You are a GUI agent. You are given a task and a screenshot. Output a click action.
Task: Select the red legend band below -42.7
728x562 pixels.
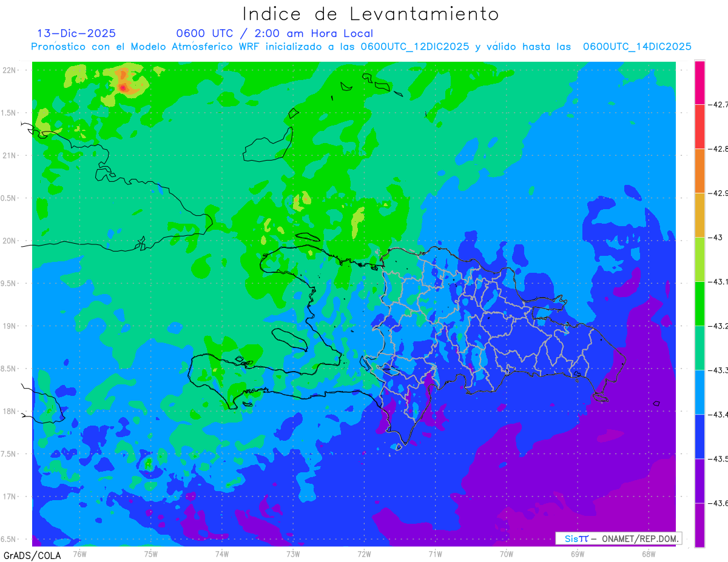pos(699,126)
